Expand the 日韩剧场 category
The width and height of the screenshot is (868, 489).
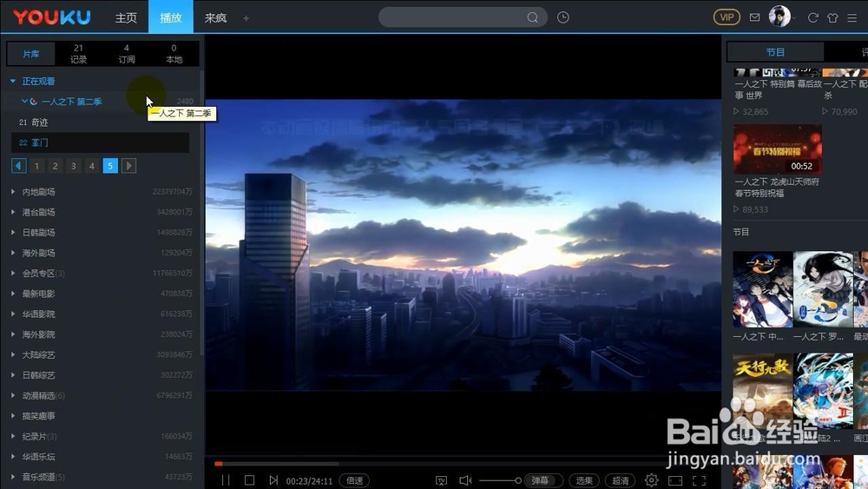click(12, 233)
